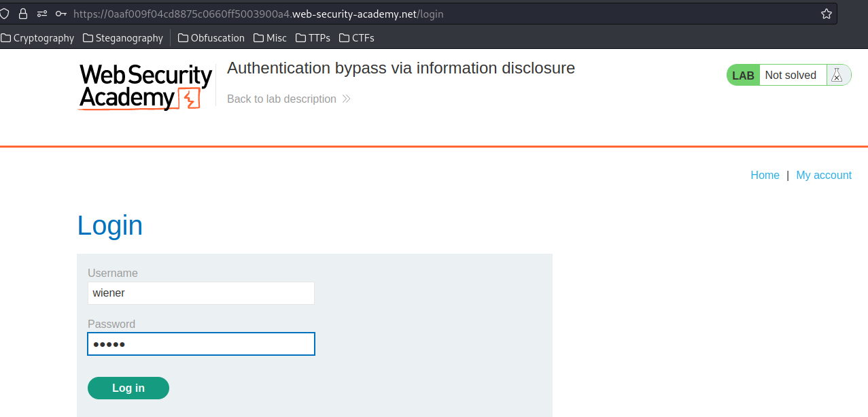
Task: Click the Username field label
Action: [113, 273]
